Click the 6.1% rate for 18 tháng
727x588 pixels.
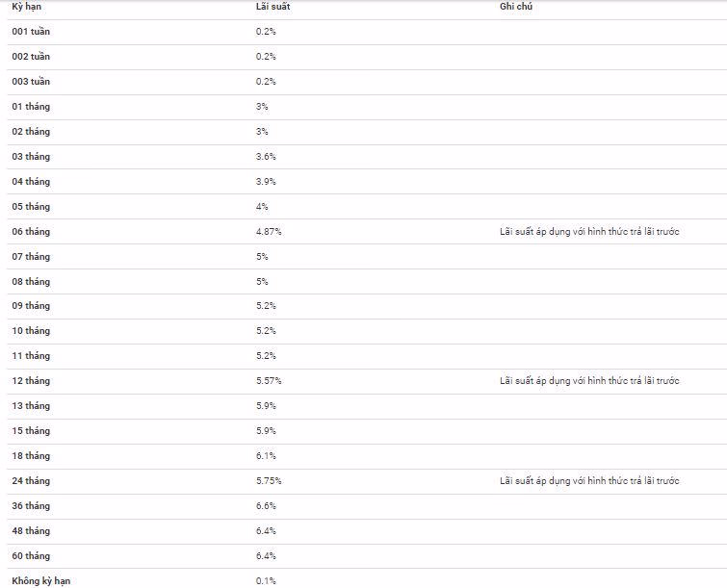click(266, 456)
